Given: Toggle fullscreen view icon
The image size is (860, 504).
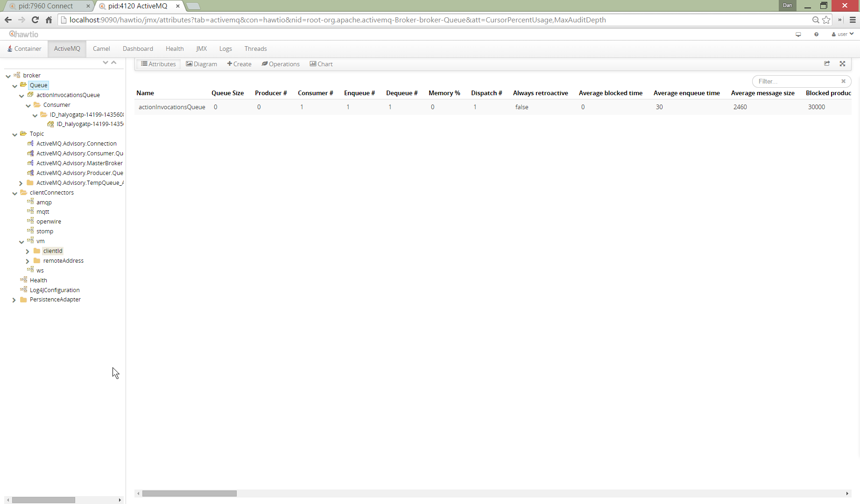Looking at the screenshot, I should coord(842,63).
